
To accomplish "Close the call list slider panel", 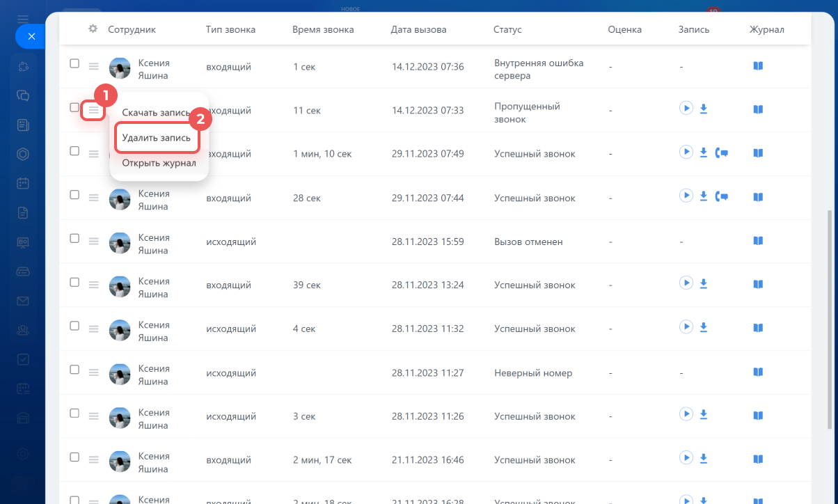I will 31,36.
